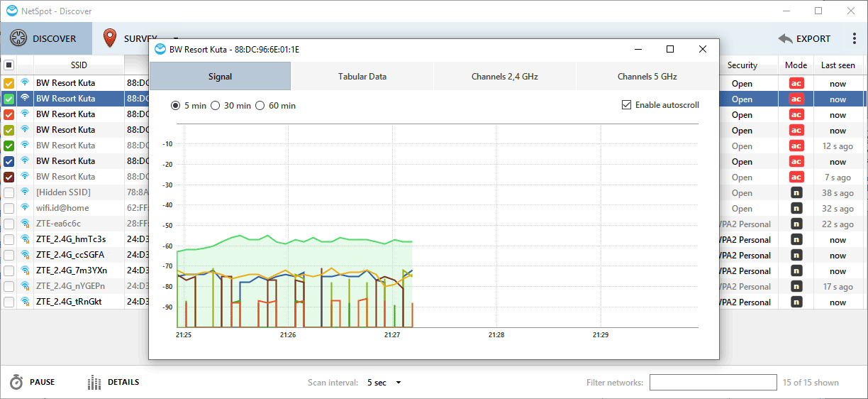The width and height of the screenshot is (868, 399).
Task: Click the NetSpot icon in signal popup title
Action: point(160,49)
